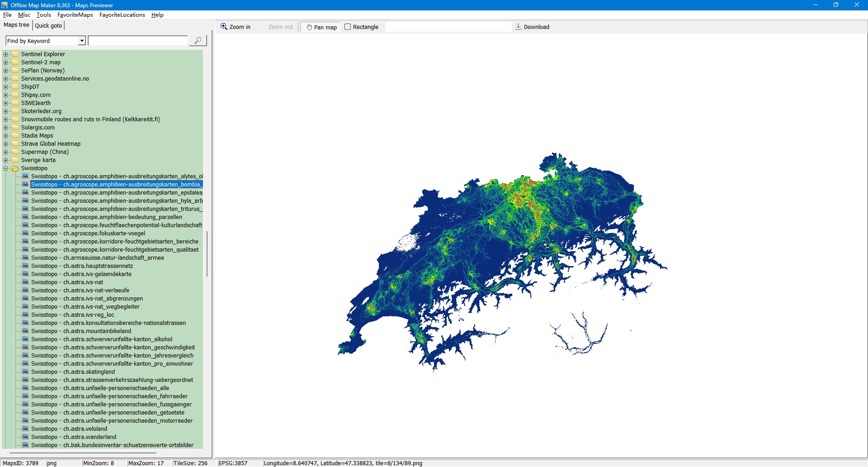The height and width of the screenshot is (467, 868).
Task: Select the Pan map hand tool
Action: (321, 27)
